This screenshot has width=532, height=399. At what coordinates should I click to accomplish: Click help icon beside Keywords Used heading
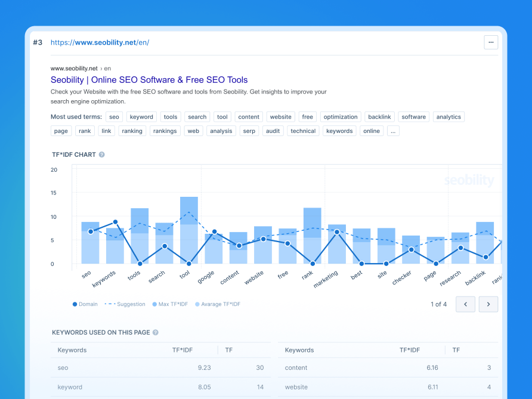point(156,332)
